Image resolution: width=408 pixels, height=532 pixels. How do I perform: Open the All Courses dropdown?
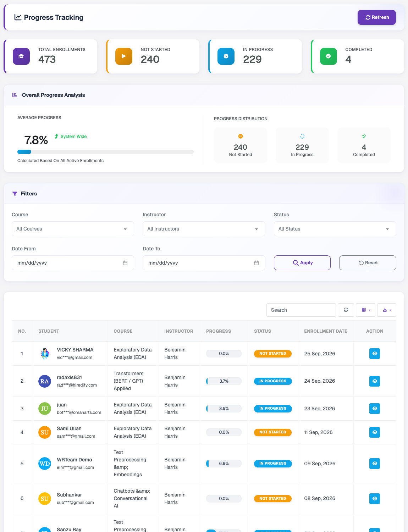pos(73,229)
